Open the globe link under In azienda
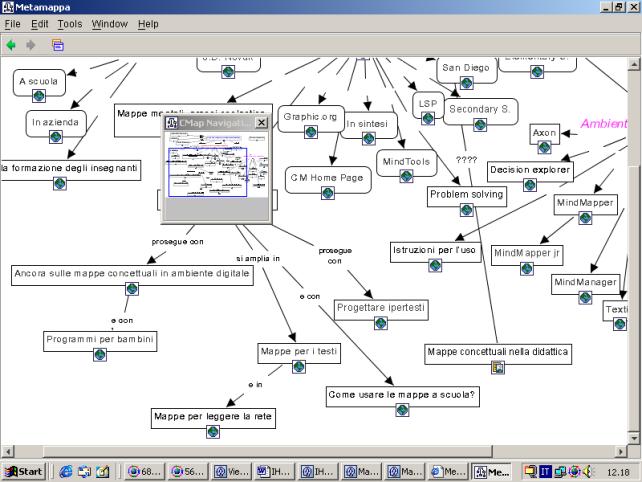This screenshot has width=642, height=482. pos(56,137)
